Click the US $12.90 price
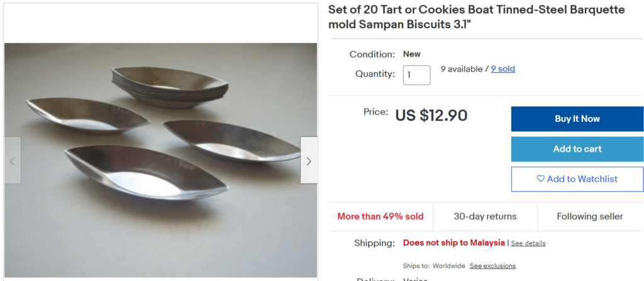 pyautogui.click(x=431, y=116)
